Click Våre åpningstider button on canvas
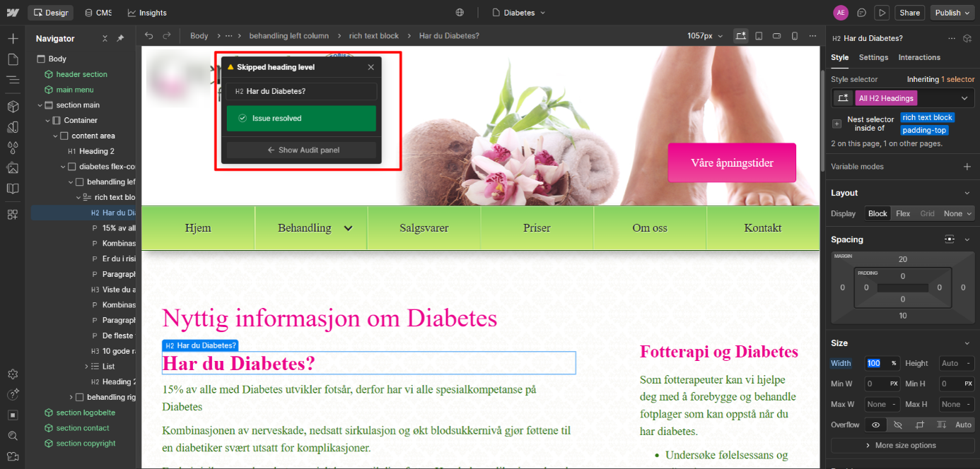Viewport: 980px width, 469px height. click(x=732, y=162)
